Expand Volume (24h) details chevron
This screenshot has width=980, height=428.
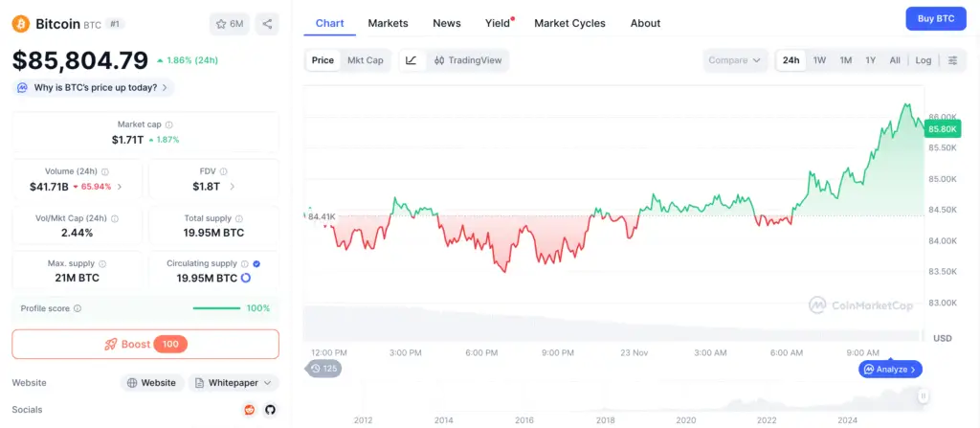pos(120,187)
